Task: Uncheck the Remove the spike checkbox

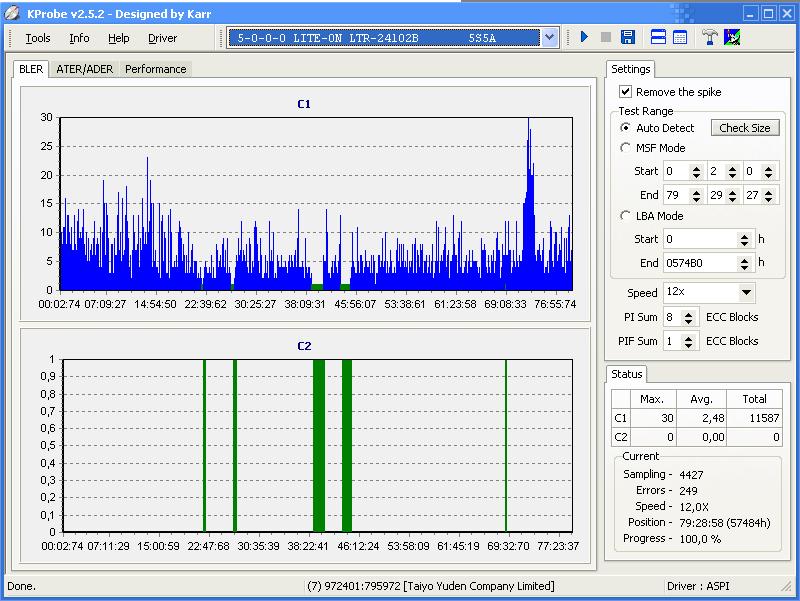Action: (626, 92)
